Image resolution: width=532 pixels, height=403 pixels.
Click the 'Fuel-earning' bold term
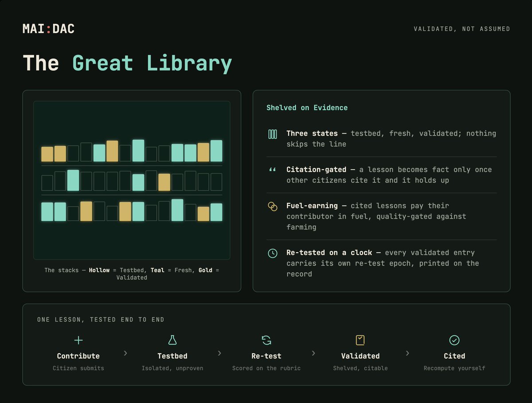point(312,206)
